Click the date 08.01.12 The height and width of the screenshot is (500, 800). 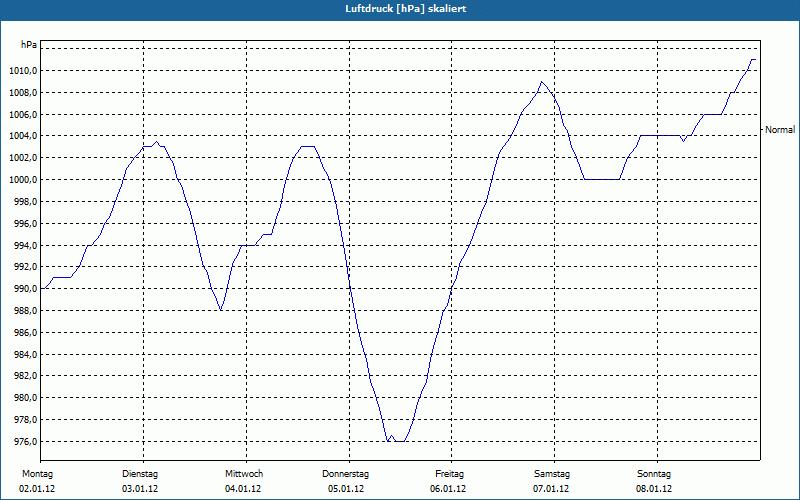(x=654, y=489)
